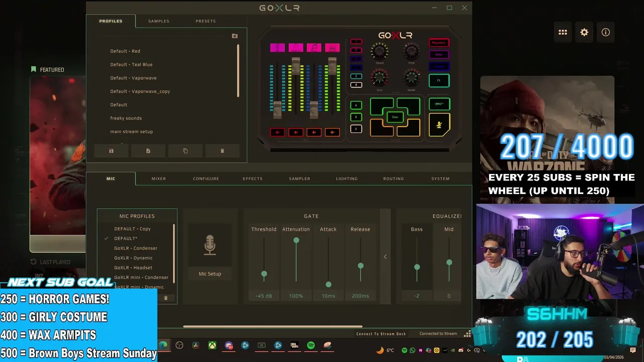Open OBS Studio from the taskbar
Screen dimensions: 644x362
[179, 345]
